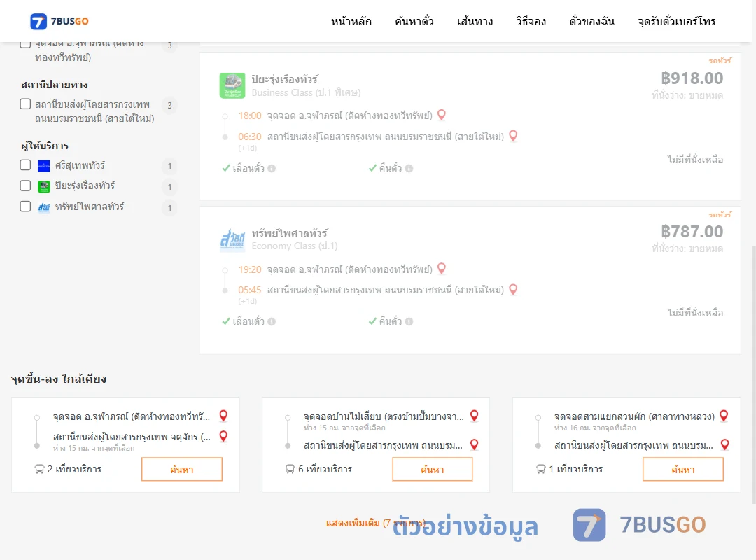Show คืนตั๋ว info icon on ทรัพย์ไพศาลทัวร์ trip
This screenshot has height=560, width=756.
click(x=409, y=322)
